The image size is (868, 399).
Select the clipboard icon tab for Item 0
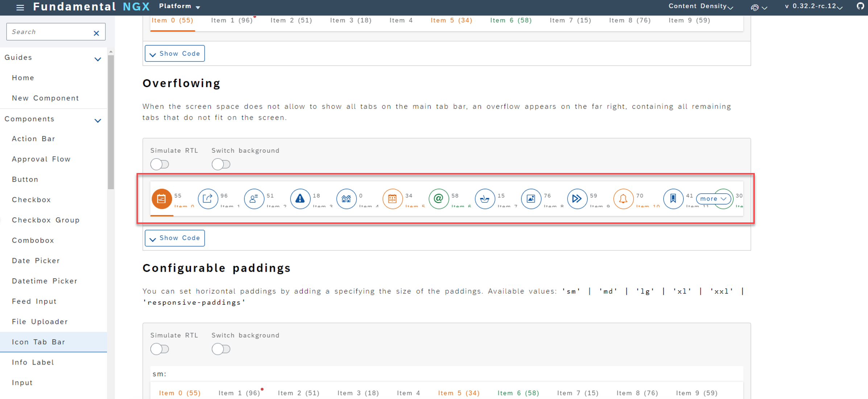162,199
